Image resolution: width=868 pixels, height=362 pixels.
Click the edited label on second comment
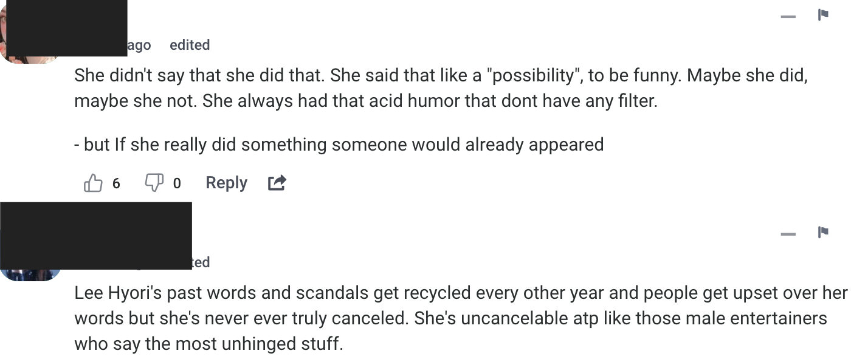click(x=200, y=262)
